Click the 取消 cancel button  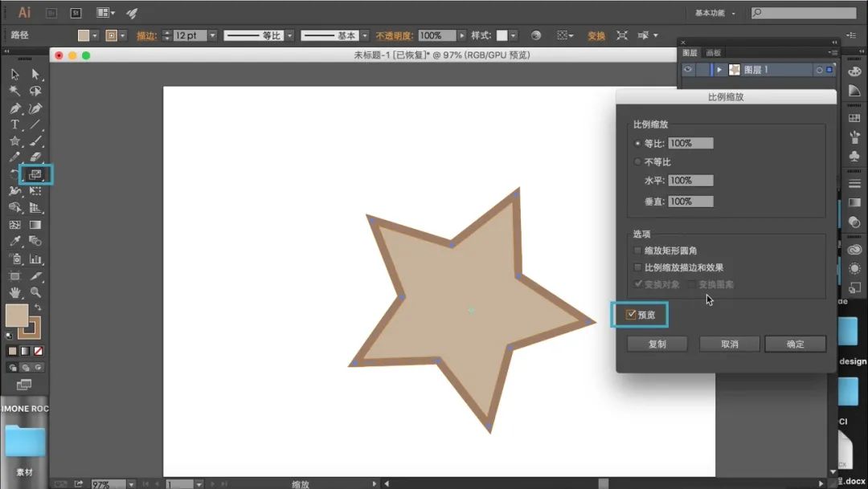tap(729, 344)
